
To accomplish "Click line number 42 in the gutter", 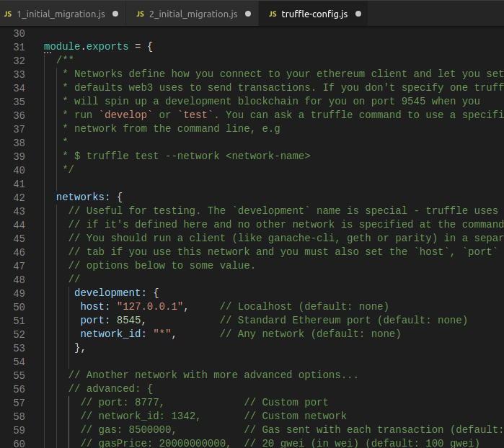I will (19, 197).
